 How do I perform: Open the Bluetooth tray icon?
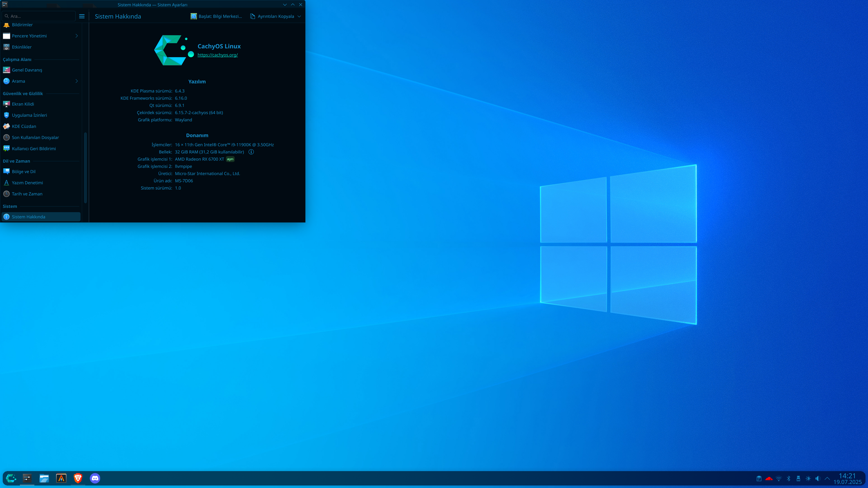coord(788,479)
